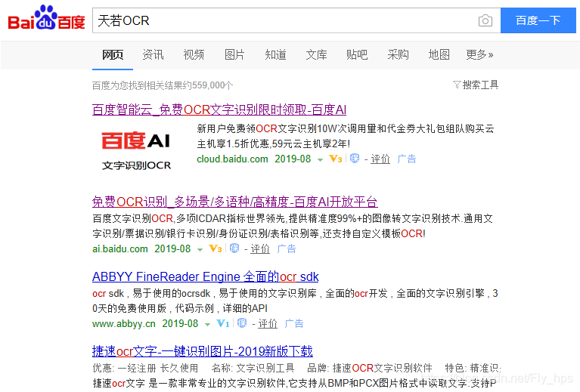
Task: Click the www.abbyy.cn URL
Action: 123,324
